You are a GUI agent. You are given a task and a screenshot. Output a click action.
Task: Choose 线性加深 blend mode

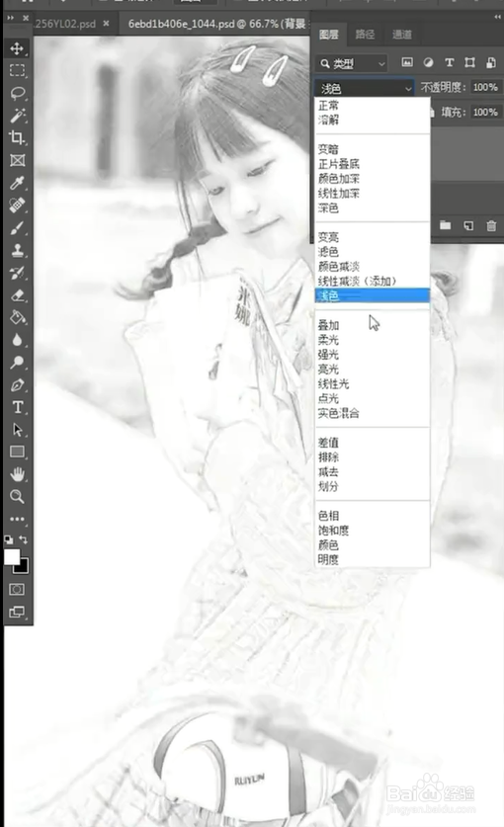click(x=372, y=194)
